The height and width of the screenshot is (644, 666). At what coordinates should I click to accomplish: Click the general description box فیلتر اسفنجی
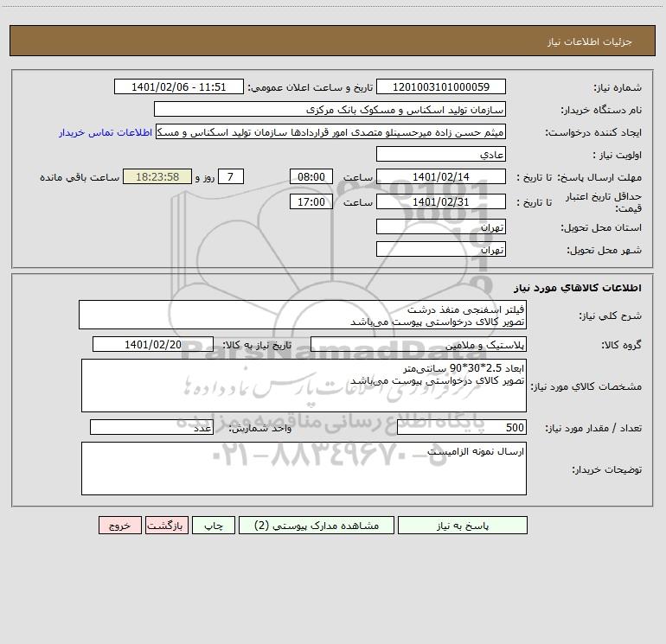click(303, 315)
